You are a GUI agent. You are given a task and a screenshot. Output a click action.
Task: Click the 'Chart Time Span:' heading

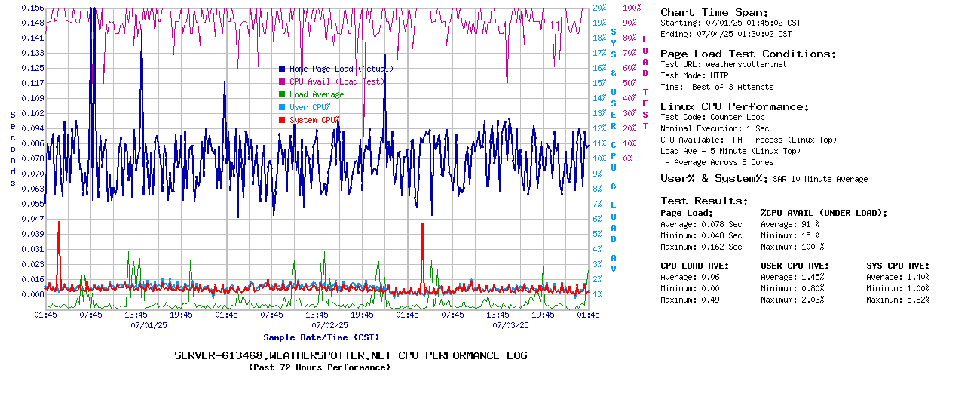click(x=714, y=12)
